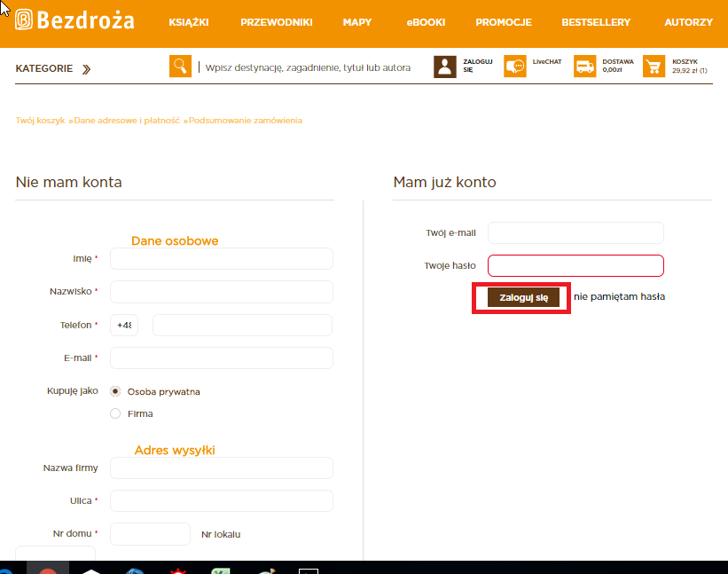This screenshot has height=574, width=728.
Task: Focus the search field for destination or author
Action: coord(308,67)
